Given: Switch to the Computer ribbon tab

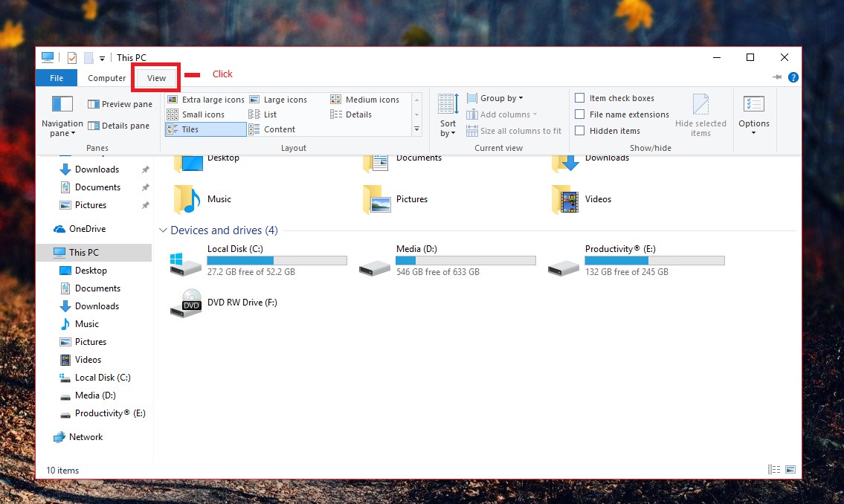Looking at the screenshot, I should 106,77.
